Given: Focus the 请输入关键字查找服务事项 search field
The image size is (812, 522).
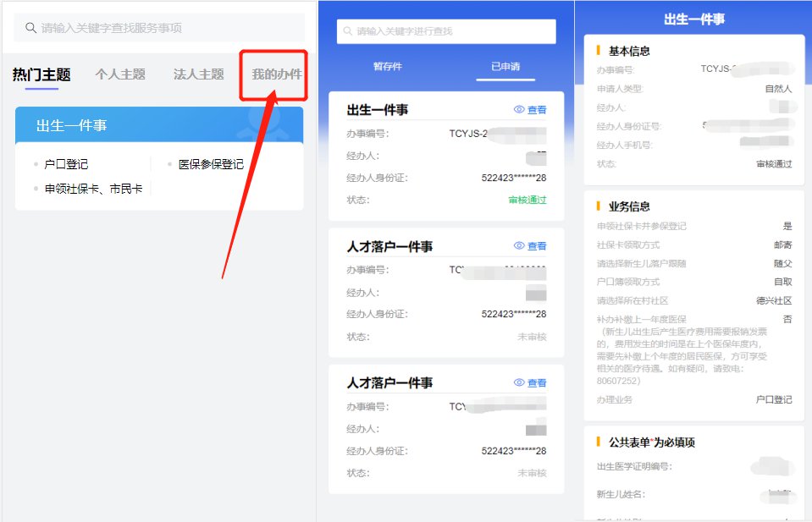Looking at the screenshot, I should 161,28.
